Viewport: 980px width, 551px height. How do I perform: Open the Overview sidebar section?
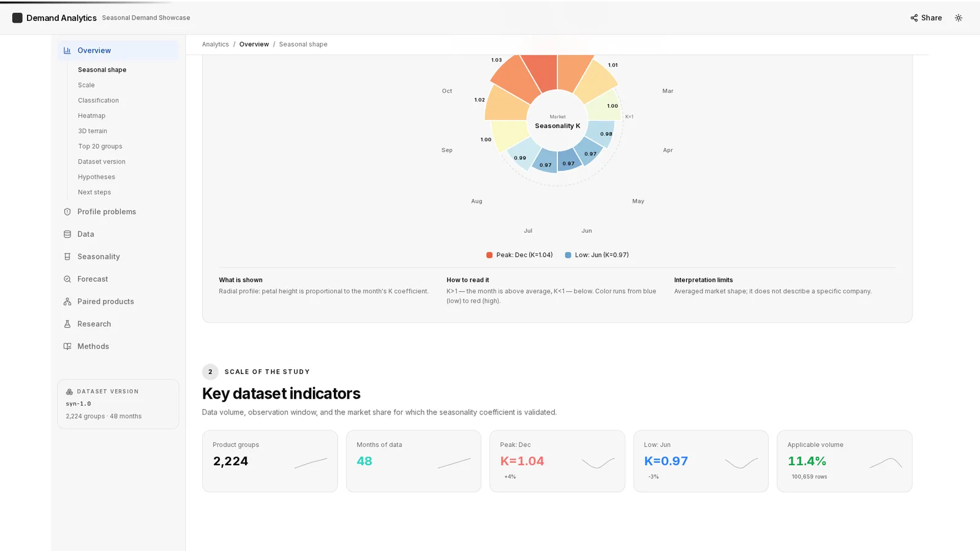tap(118, 51)
